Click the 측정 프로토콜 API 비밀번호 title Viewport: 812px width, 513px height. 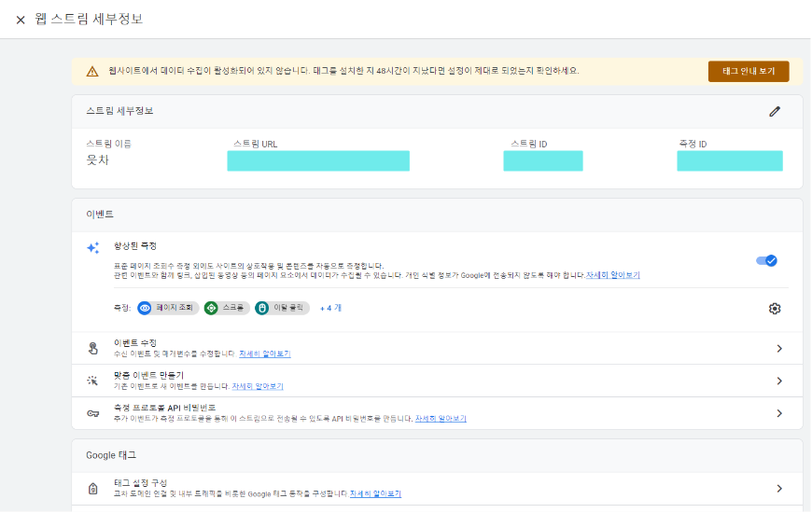click(x=164, y=408)
